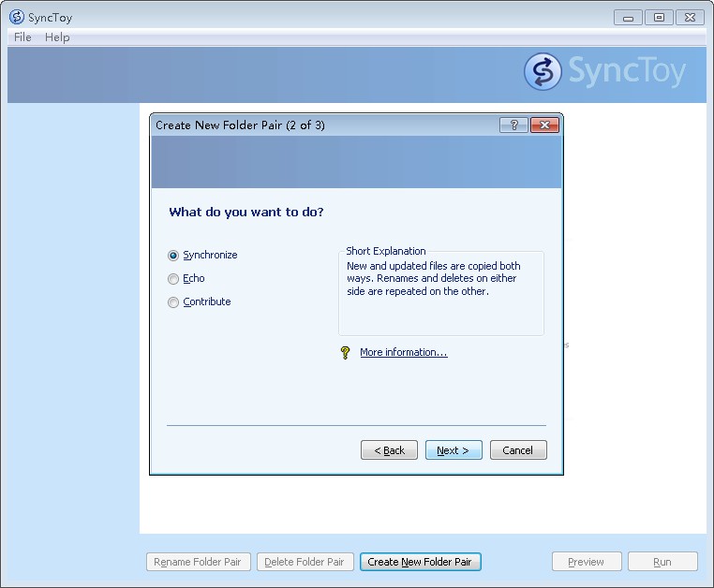This screenshot has width=714, height=588.
Task: Minimize the SyncToy window
Action: [628, 18]
